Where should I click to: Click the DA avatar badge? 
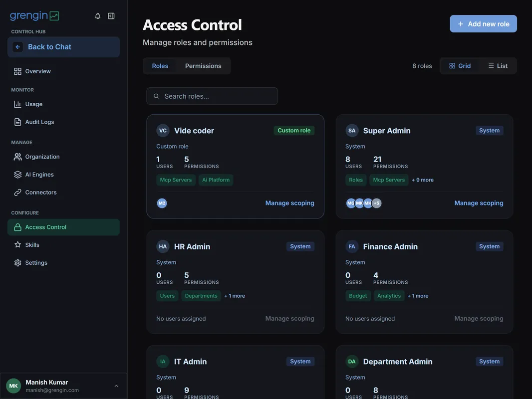tap(352, 362)
